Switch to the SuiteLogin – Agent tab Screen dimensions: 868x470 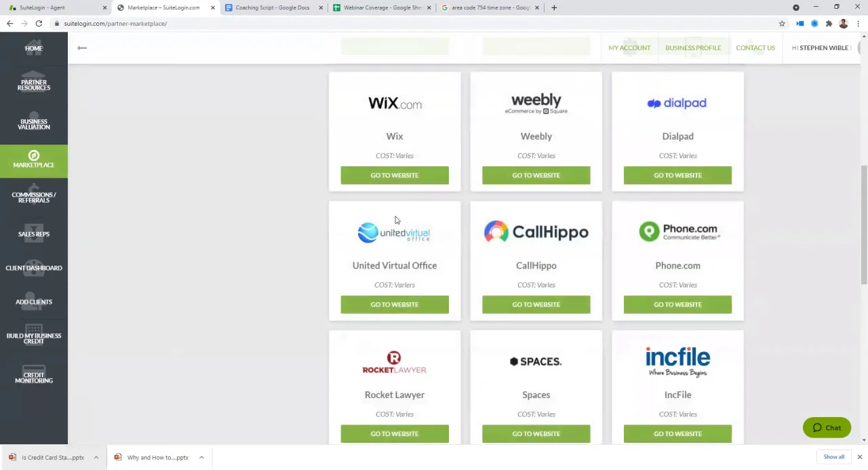click(57, 7)
